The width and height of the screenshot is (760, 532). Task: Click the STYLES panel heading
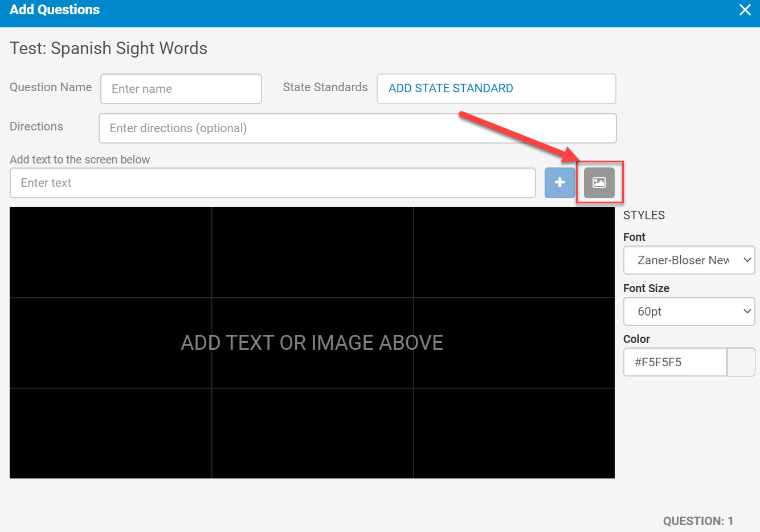point(644,215)
